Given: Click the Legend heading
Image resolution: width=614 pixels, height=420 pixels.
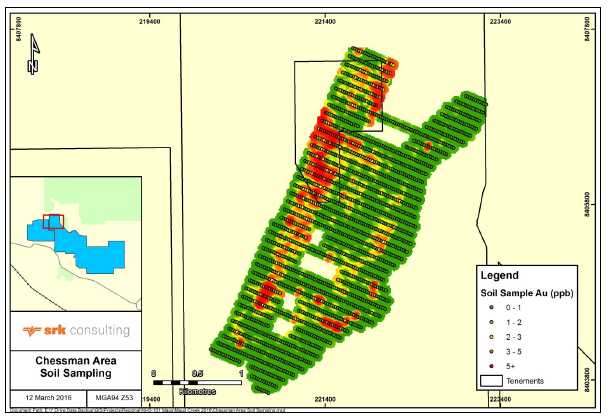Looking at the screenshot, I should pyautogui.click(x=502, y=275).
